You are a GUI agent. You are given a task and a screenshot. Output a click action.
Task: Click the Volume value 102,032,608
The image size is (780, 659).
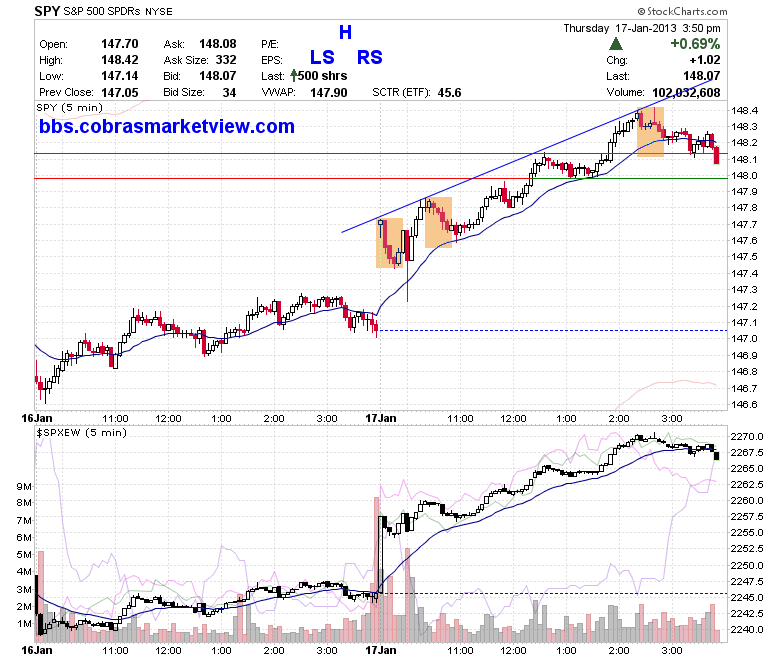click(x=686, y=93)
